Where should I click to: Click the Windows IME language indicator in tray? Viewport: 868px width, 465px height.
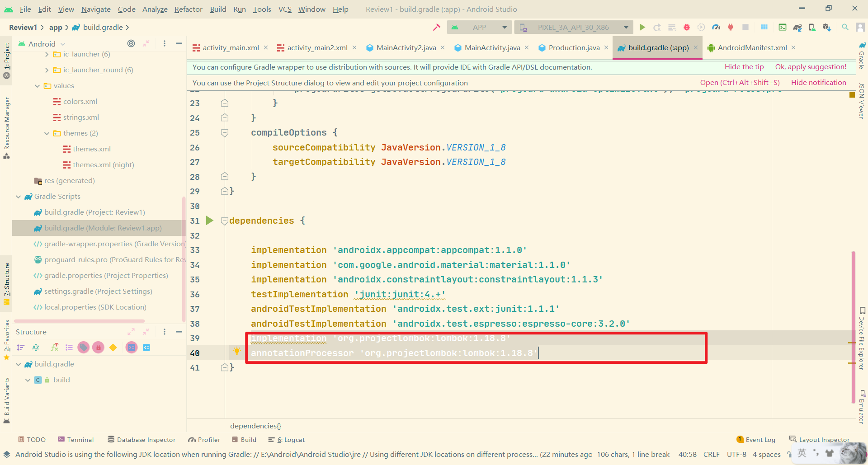click(x=802, y=453)
